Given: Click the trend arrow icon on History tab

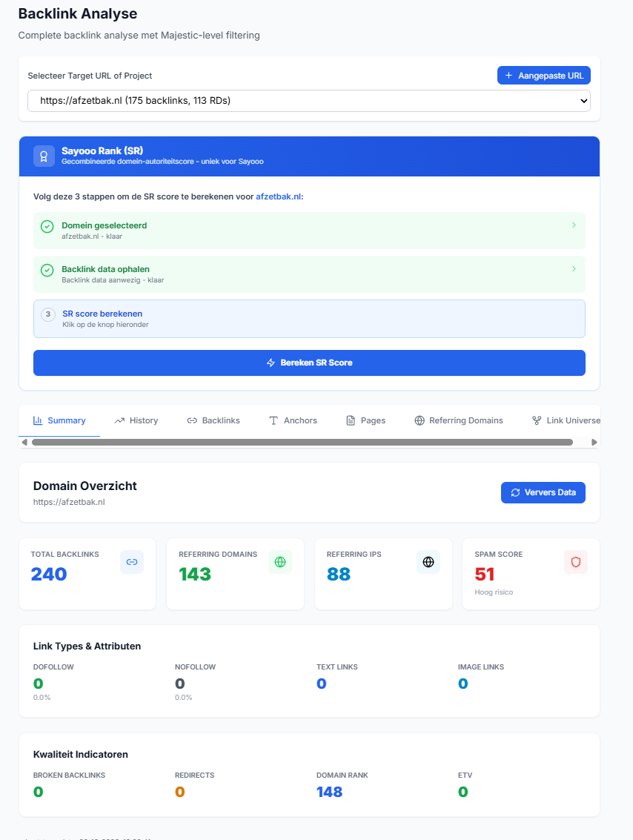Looking at the screenshot, I should click(x=119, y=420).
